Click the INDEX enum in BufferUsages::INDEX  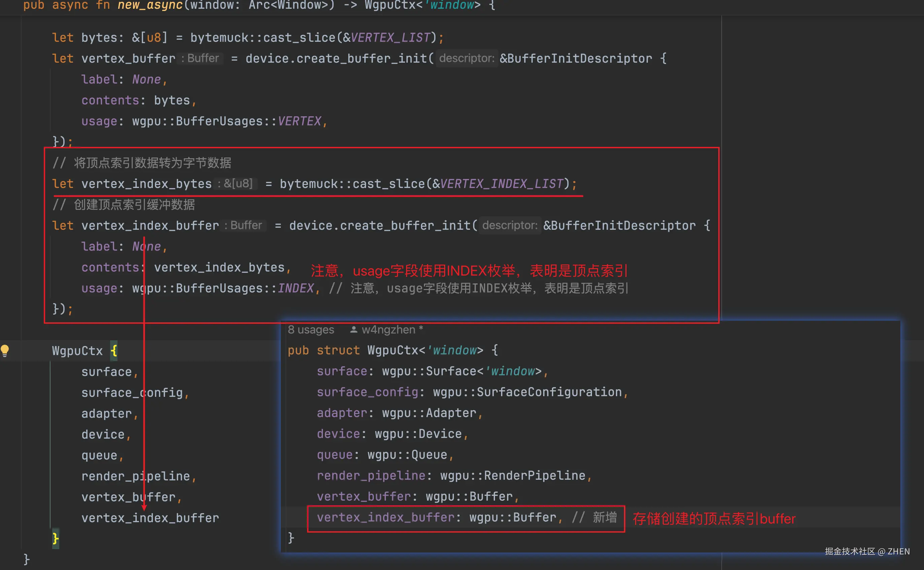pos(295,288)
